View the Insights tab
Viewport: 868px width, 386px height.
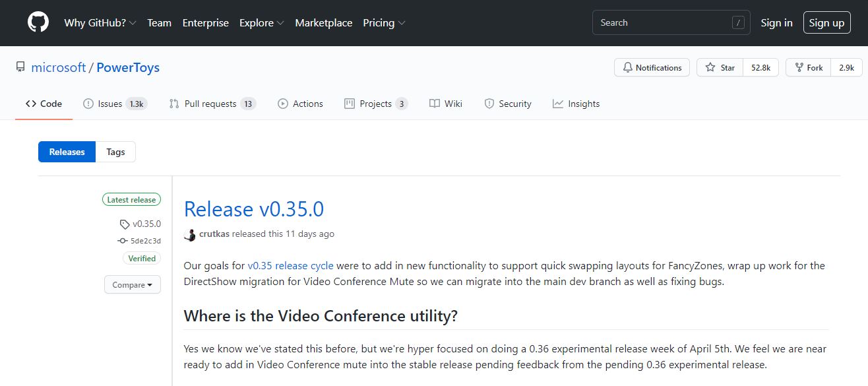point(576,104)
